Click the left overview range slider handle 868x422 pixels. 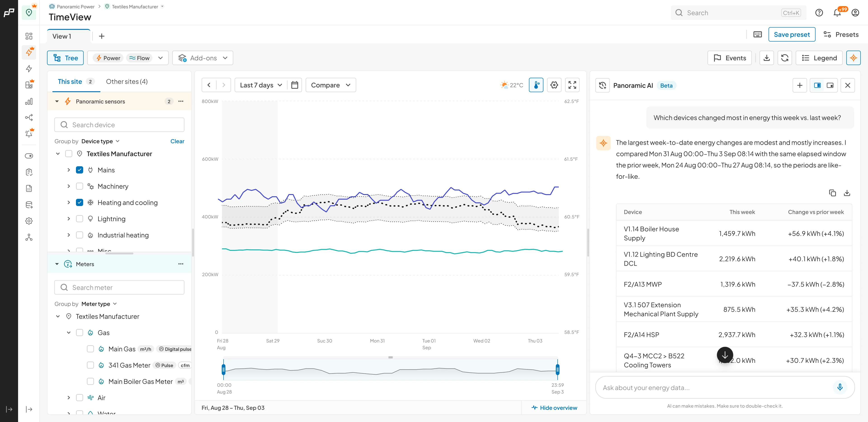(x=223, y=369)
